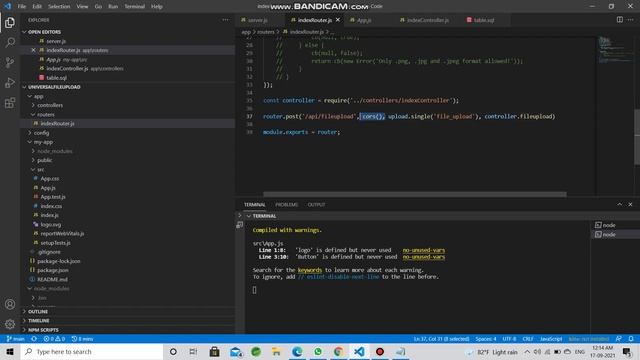640x360 pixels.
Task: Open the Explorer view in activity bar
Action: [10, 22]
